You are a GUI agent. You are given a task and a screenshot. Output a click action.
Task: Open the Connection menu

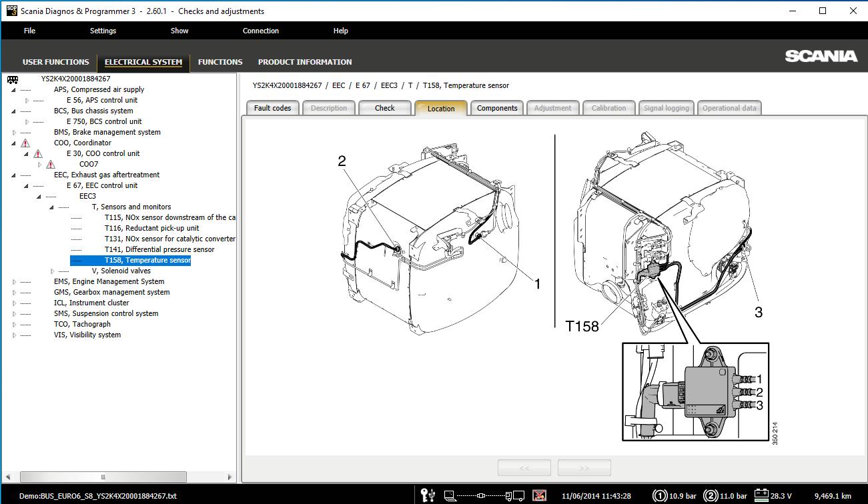[x=260, y=30]
